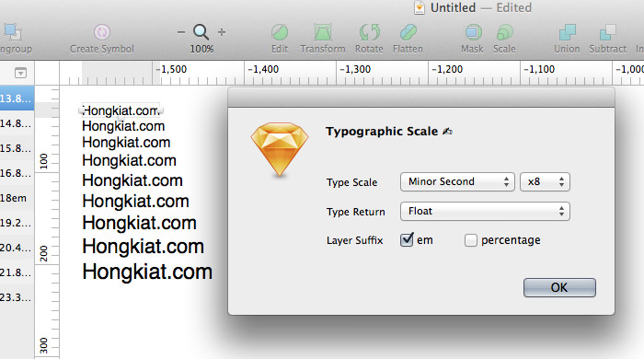Click the -1,500 horizontal ruler mark
The image size is (644, 359).
(x=173, y=69)
